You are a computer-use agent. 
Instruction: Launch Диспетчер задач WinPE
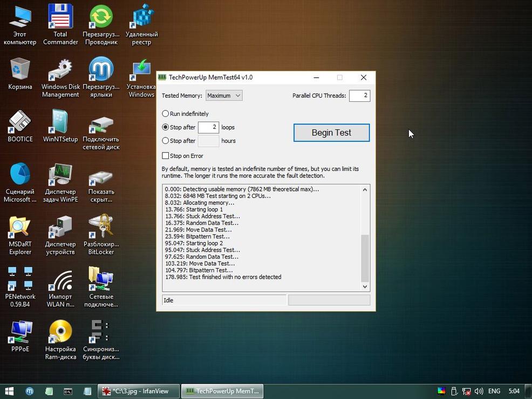(x=60, y=182)
